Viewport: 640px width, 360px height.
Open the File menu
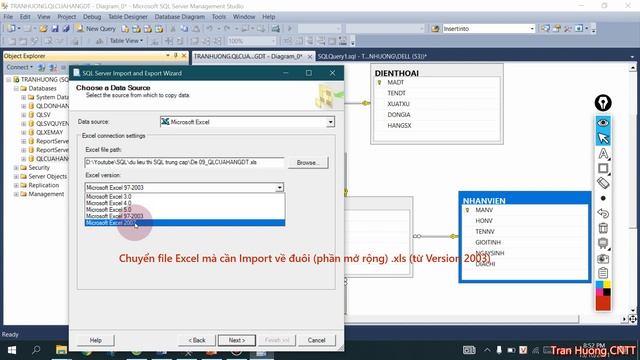(x=8, y=17)
